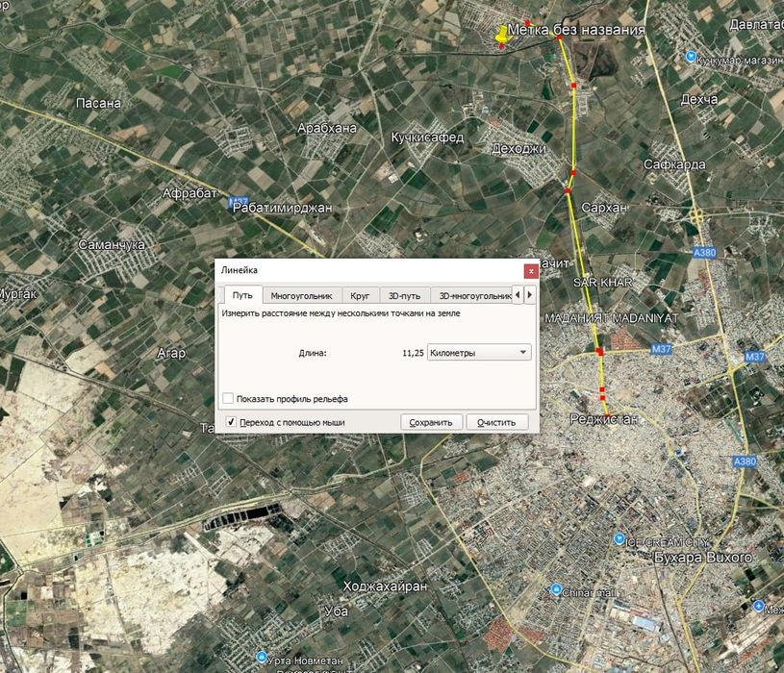
Task: Click the Дехча village label
Action: (x=699, y=99)
